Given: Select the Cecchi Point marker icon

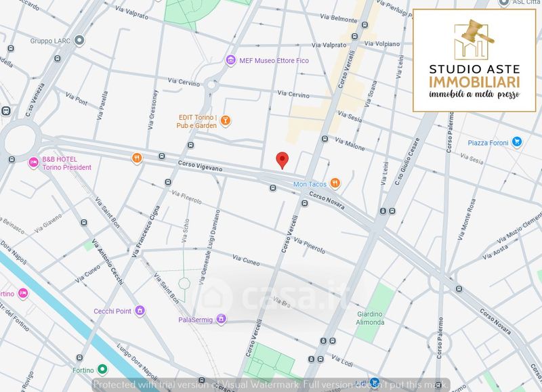Looking at the screenshot, I should click(x=140, y=311).
